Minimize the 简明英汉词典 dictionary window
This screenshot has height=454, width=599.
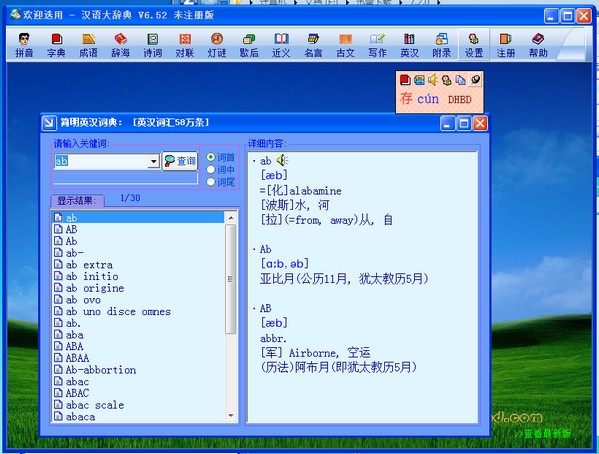coord(447,123)
